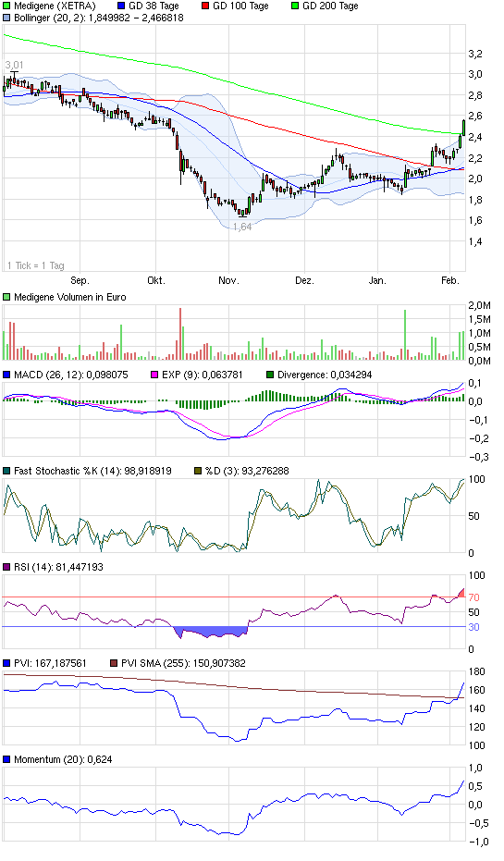This screenshot has width=504, height=861.
Task: Click the Momentum (20): 0,624 text
Action: pyautogui.click(x=63, y=759)
